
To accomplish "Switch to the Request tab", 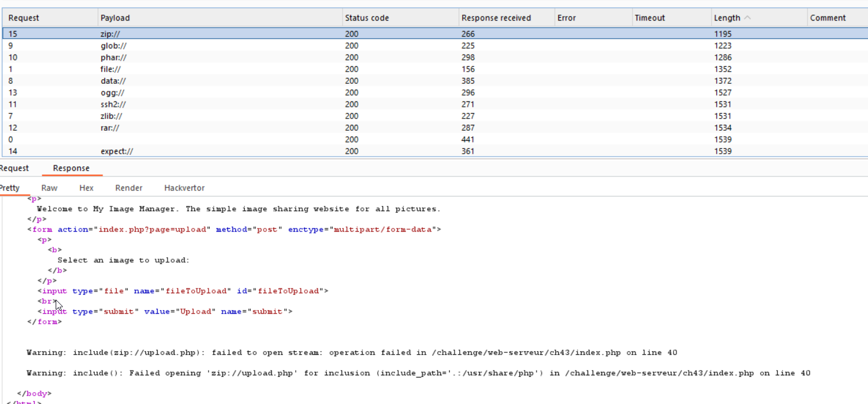I will (x=14, y=168).
